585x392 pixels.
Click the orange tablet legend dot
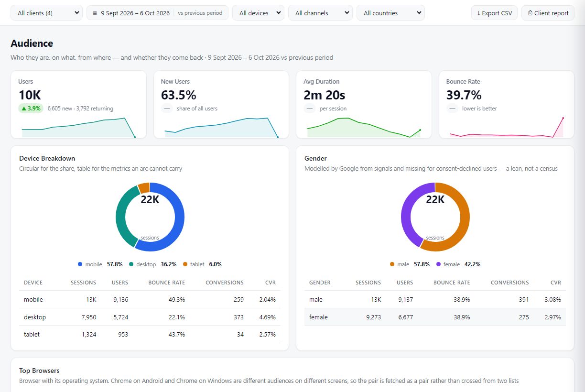(185, 264)
